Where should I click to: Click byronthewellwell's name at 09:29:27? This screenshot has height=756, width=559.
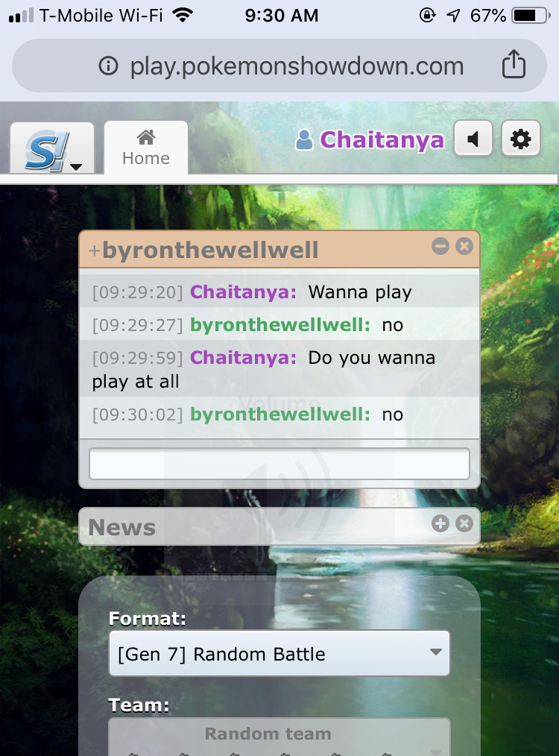[280, 325]
